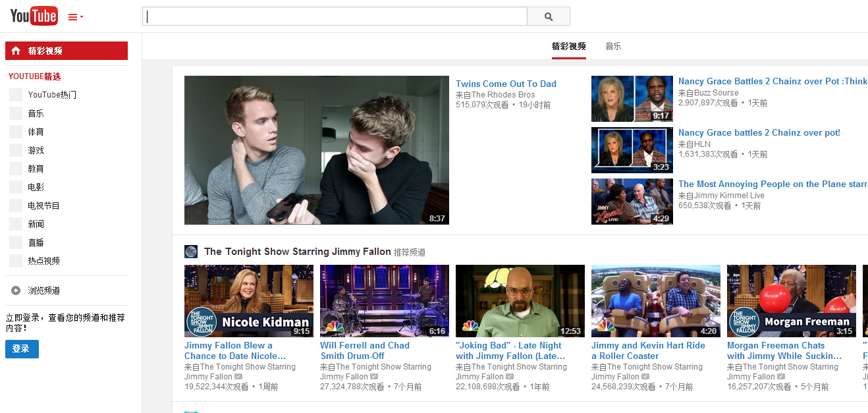
Task: Open Nancy Grace Battles 2 Chainz Buzz Sourse title
Action: pos(773,81)
